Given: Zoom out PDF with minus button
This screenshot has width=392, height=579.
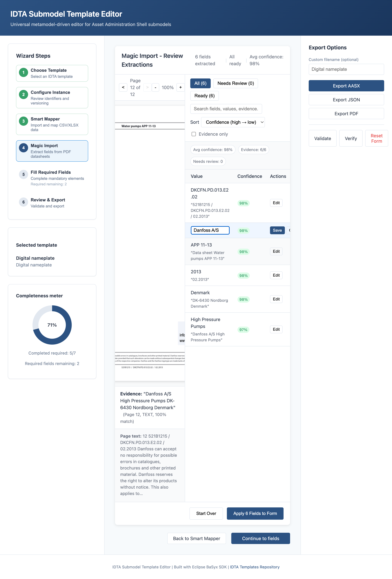Looking at the screenshot, I should coord(155,87).
